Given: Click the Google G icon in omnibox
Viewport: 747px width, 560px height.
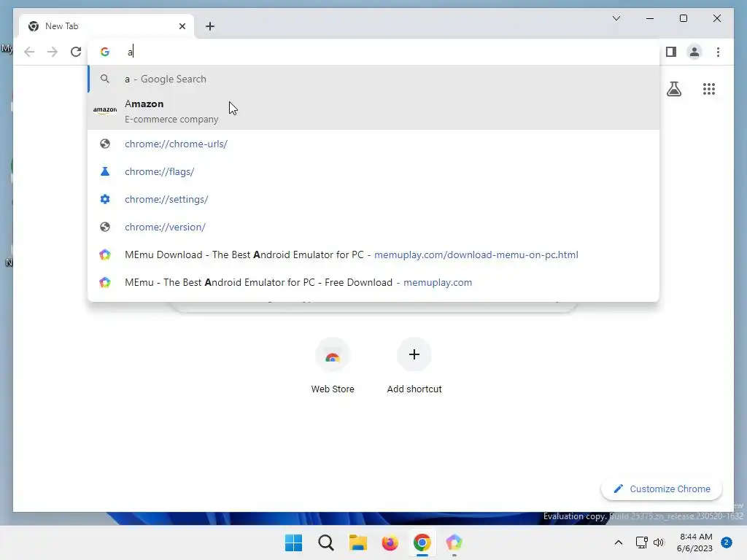Looking at the screenshot, I should (105, 52).
